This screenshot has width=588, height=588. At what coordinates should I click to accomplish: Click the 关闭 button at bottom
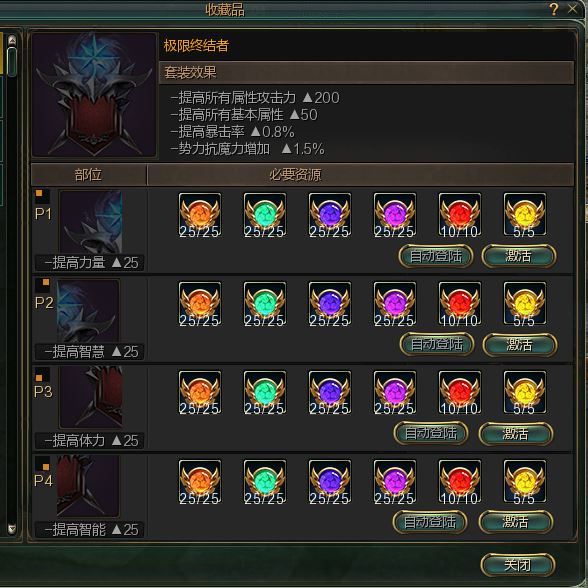click(x=518, y=565)
